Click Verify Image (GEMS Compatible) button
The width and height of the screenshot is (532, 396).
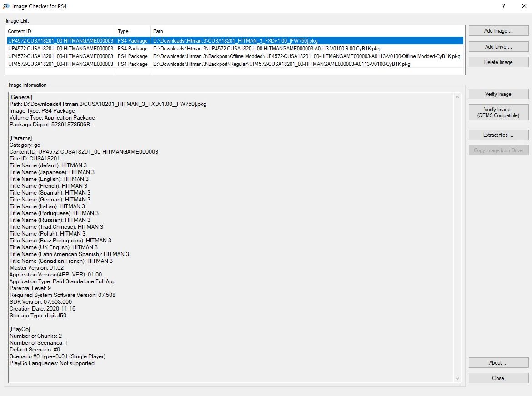pos(498,112)
